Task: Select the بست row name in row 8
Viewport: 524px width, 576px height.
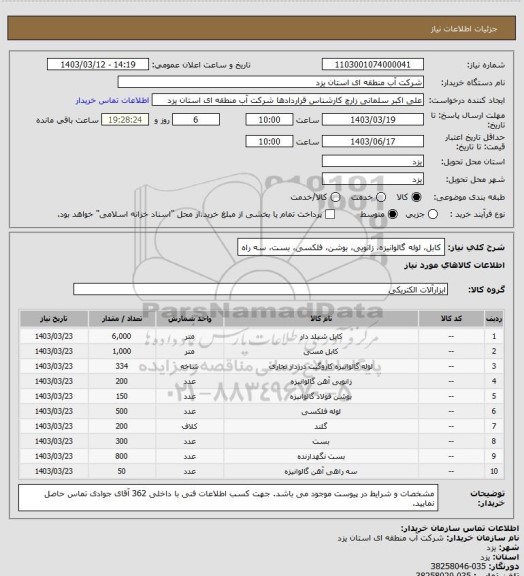Action: 321,442
